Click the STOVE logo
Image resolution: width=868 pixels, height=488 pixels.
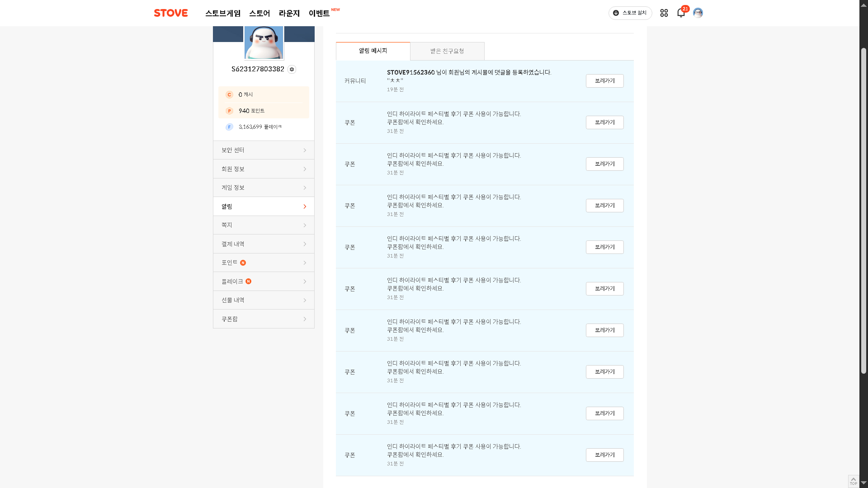[170, 13]
